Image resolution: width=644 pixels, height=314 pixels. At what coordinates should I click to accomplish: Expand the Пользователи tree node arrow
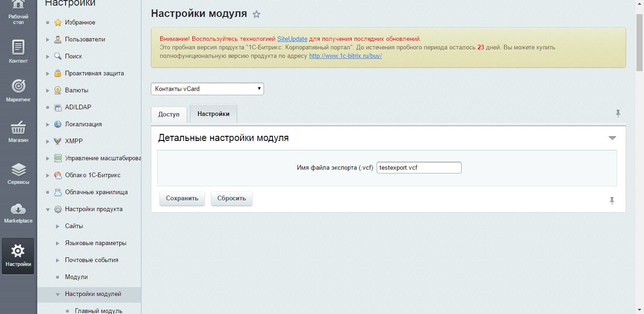click(x=48, y=40)
